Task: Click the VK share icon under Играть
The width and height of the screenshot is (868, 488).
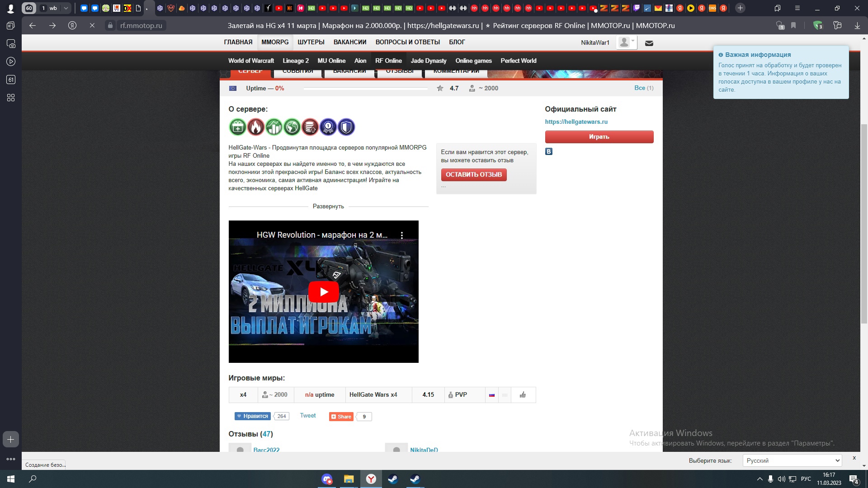Action: 549,152
